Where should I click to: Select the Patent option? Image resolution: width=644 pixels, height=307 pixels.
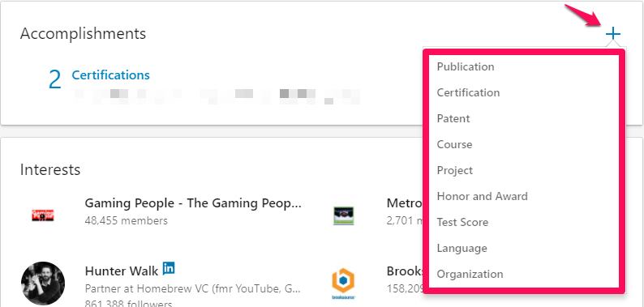coord(453,118)
